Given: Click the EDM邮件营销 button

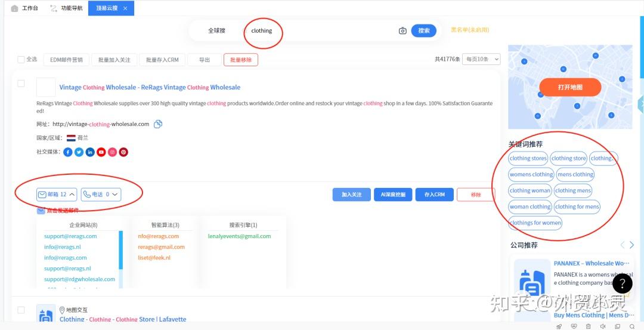Looking at the screenshot, I should [66, 60].
